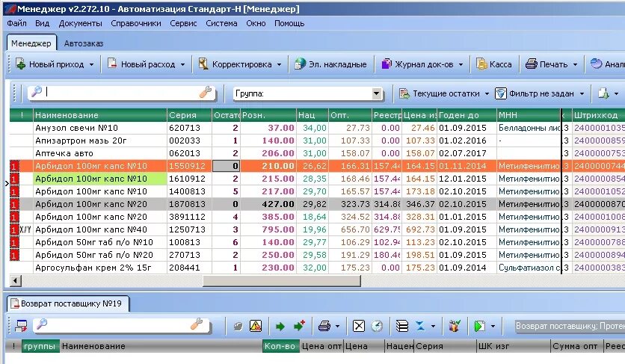Click the Анализ toolbar icon
Screen dimensions: 625x364
[x=597, y=64]
